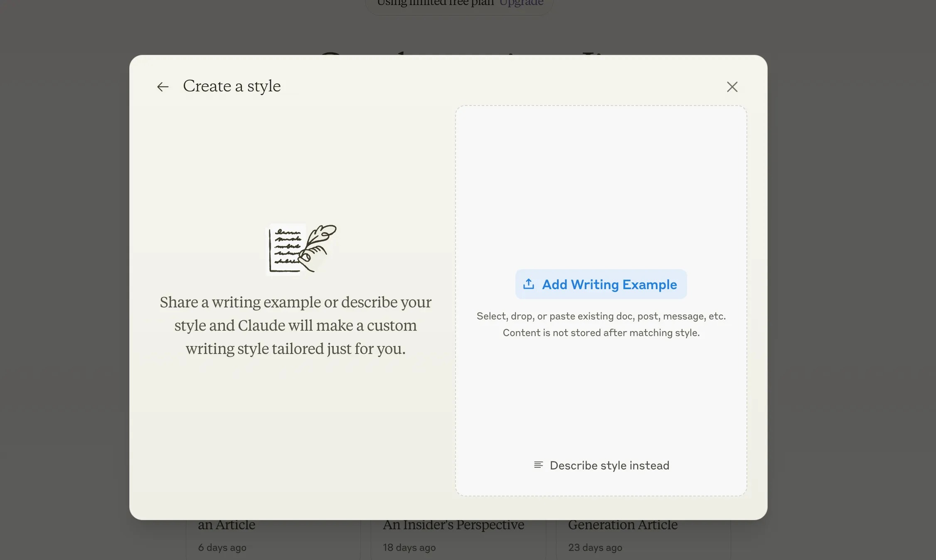Click the '18 days ago' timestamp
936x560 pixels.
[x=409, y=548]
